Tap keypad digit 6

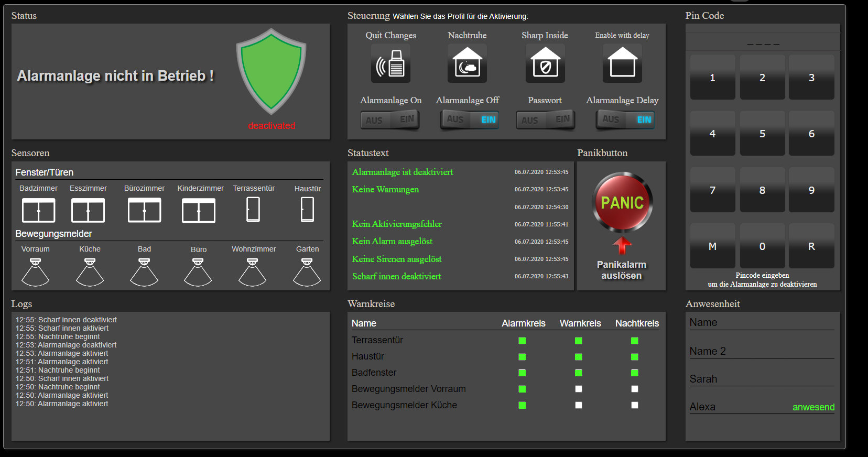[x=811, y=133]
